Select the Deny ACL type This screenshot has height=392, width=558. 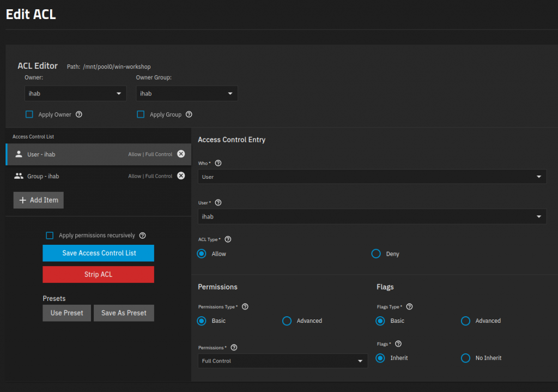pos(376,254)
